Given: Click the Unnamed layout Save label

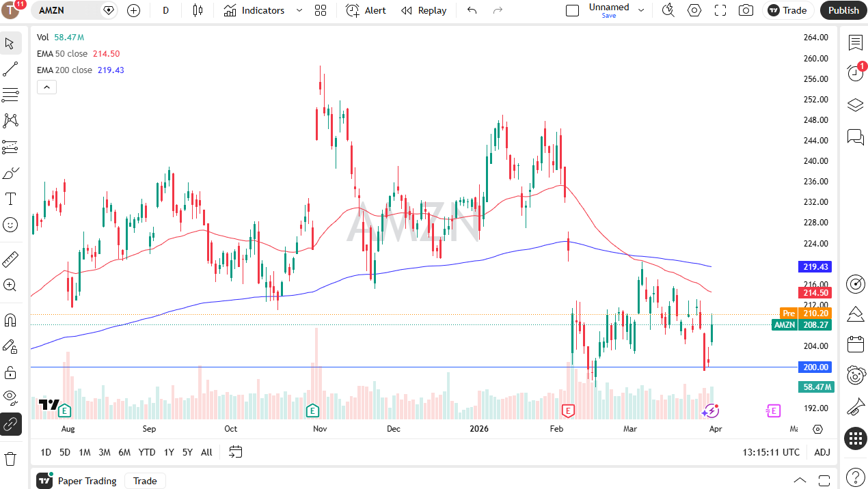Looking at the screenshot, I should tap(608, 10).
